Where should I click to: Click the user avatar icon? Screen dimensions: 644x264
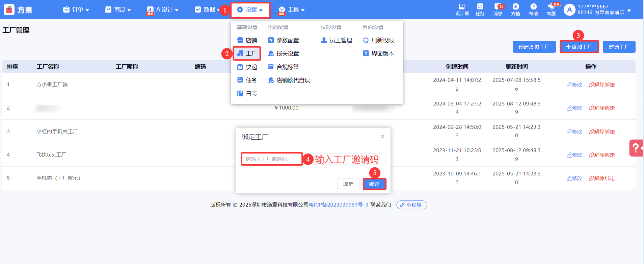point(569,10)
